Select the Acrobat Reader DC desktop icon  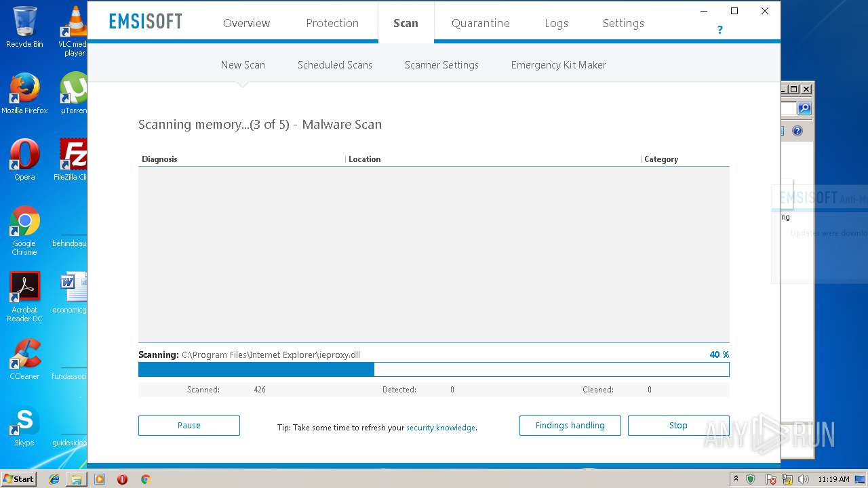pyautogui.click(x=24, y=297)
